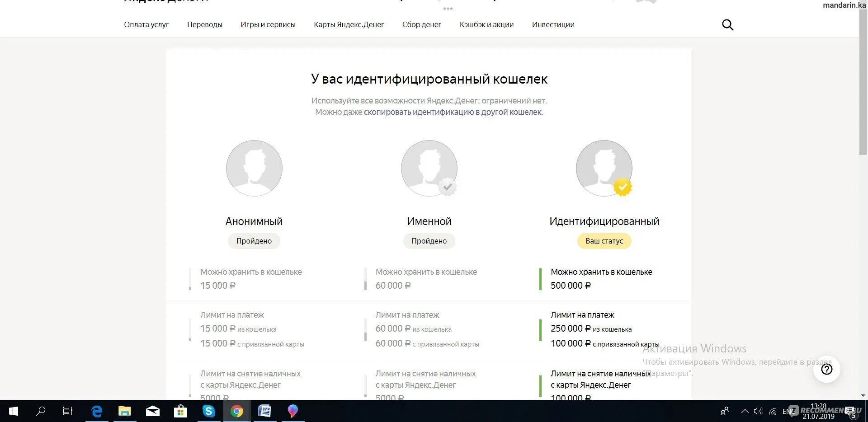Click the 60 000 ₽ storage value for Именной
Viewport: 868px width, 422px height.
393,286
